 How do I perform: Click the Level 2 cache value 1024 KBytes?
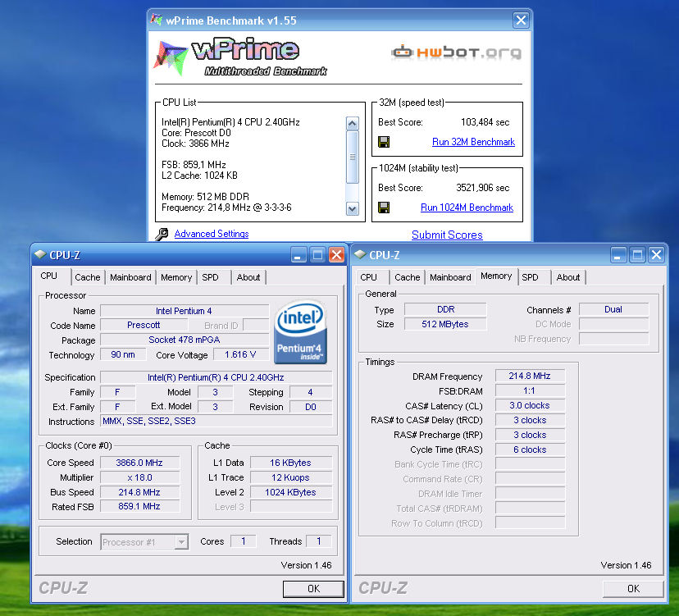pyautogui.click(x=290, y=492)
